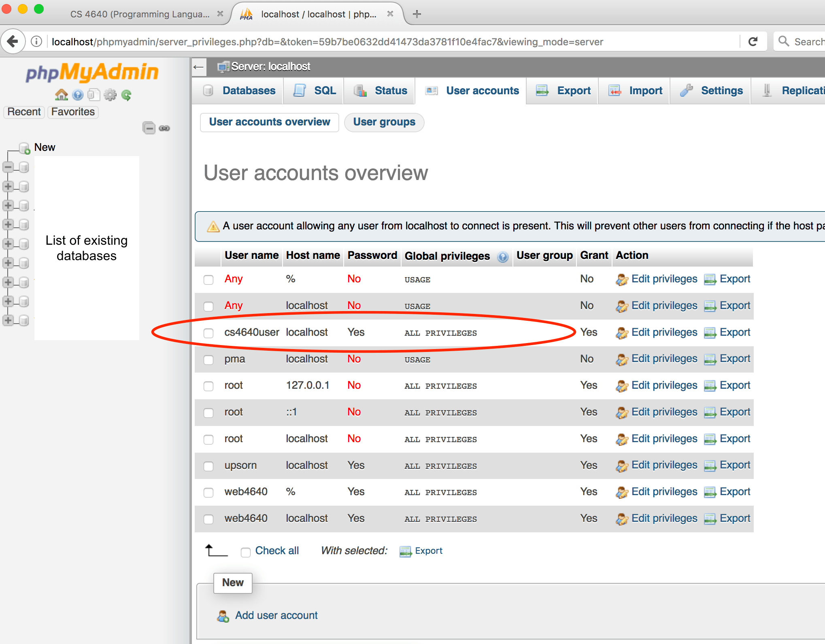Open the User groups tab

[384, 122]
